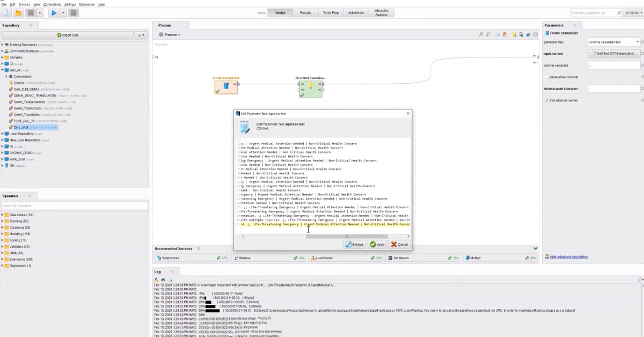Click the Apply button in the dialog

click(x=377, y=244)
